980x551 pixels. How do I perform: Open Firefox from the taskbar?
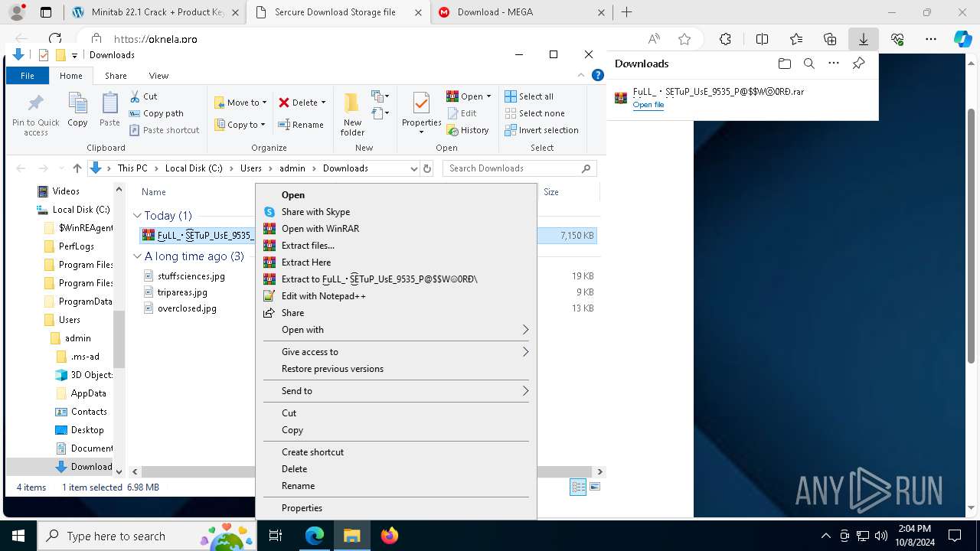389,536
